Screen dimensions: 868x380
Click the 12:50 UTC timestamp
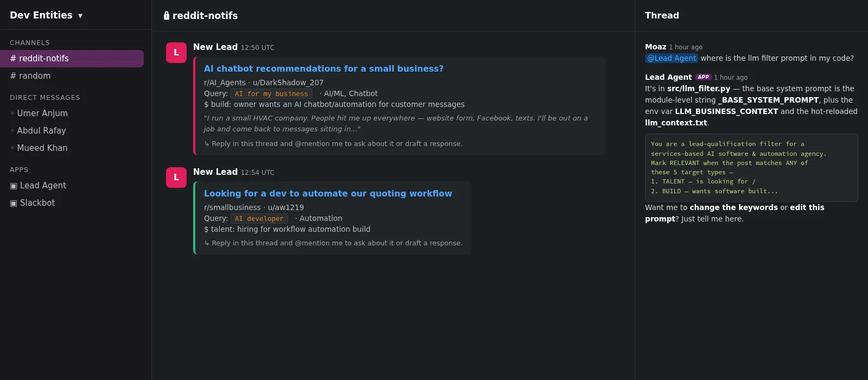[x=258, y=48]
